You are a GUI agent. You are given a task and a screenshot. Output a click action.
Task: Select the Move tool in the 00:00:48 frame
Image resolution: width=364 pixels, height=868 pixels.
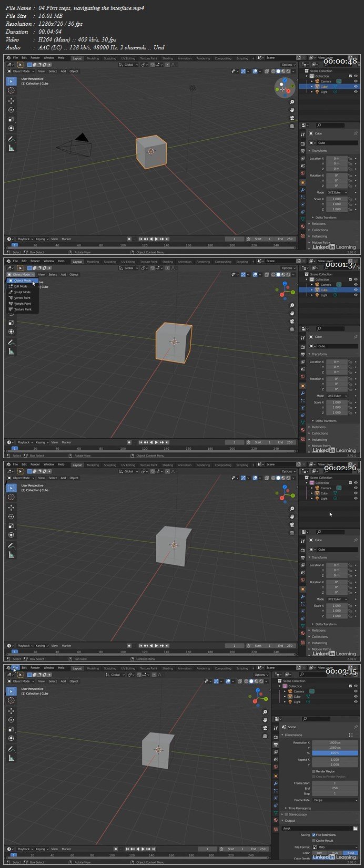11,100
